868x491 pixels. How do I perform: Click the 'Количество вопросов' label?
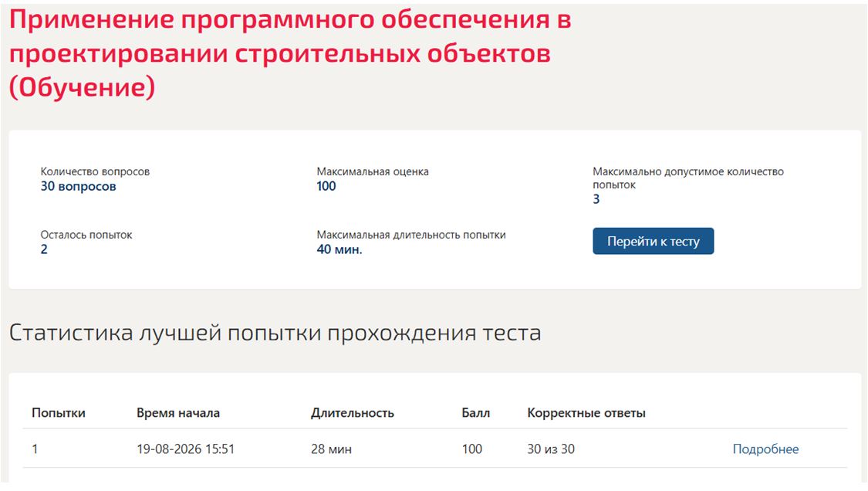[x=95, y=172]
